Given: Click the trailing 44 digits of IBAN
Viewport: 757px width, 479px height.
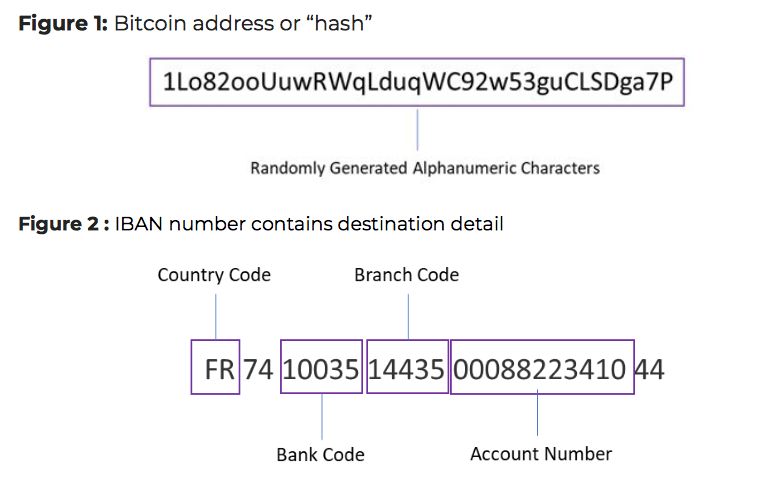Looking at the screenshot, I should 650,370.
